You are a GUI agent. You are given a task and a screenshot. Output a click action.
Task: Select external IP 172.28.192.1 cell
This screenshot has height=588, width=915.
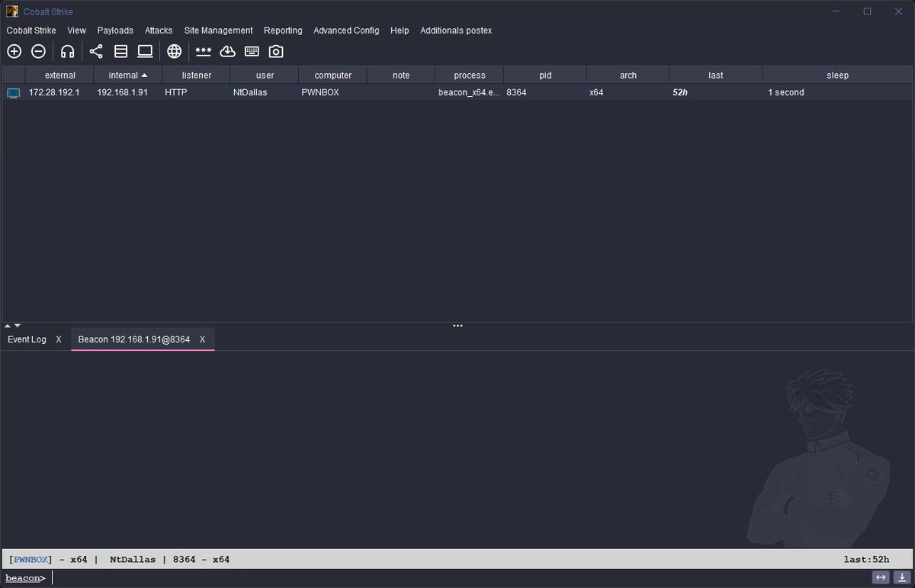pyautogui.click(x=60, y=92)
